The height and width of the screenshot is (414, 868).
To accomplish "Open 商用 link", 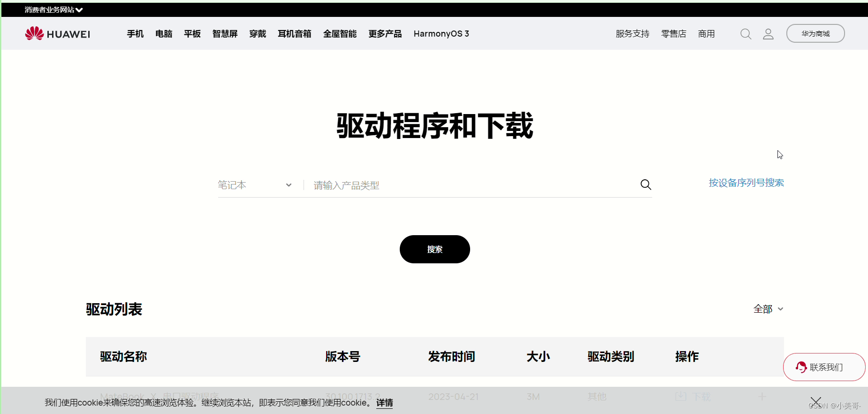I will (x=706, y=34).
